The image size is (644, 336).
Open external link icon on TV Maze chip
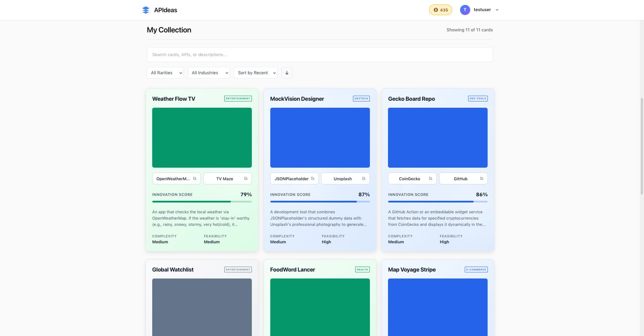coord(246,179)
